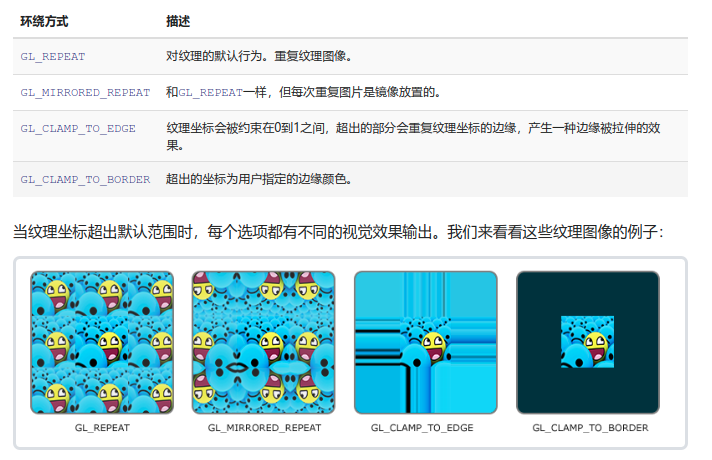Click the GL_REPEAT caption below the first image
This screenshot has width=712, height=460.
[x=102, y=428]
